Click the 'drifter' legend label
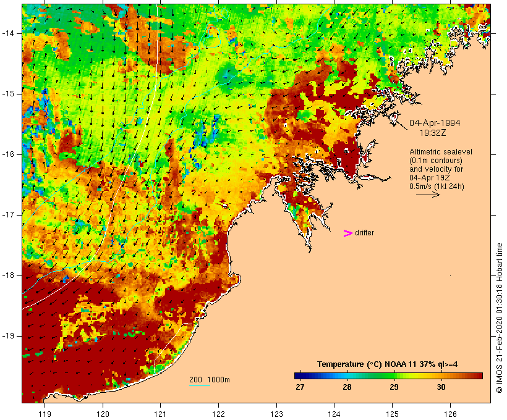507x420 pixels. click(364, 233)
